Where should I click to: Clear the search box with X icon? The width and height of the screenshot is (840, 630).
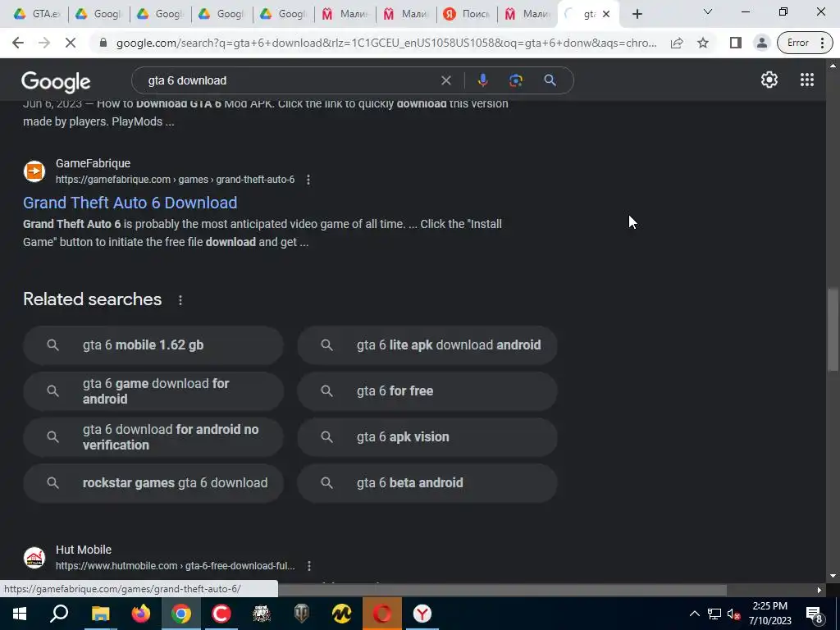(445, 80)
